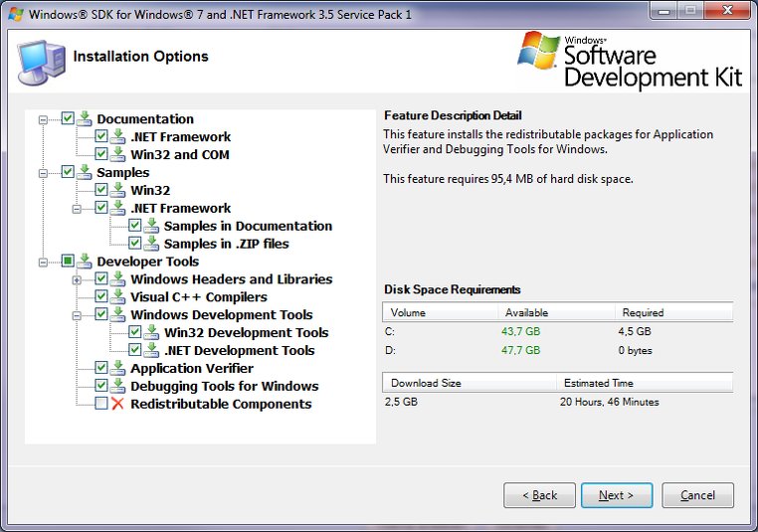This screenshot has height=532, width=758.
Task: Click install icon beside Windows Headers and Libraries
Action: 117,278
